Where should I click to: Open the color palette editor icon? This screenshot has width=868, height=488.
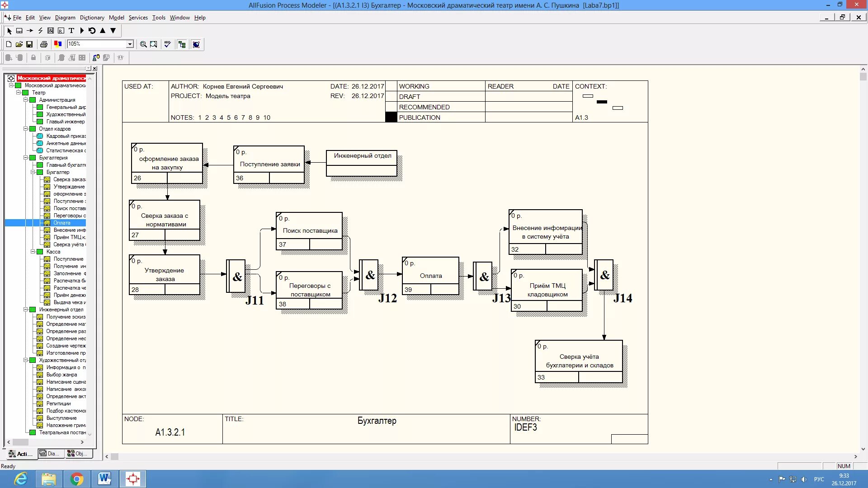[58, 44]
